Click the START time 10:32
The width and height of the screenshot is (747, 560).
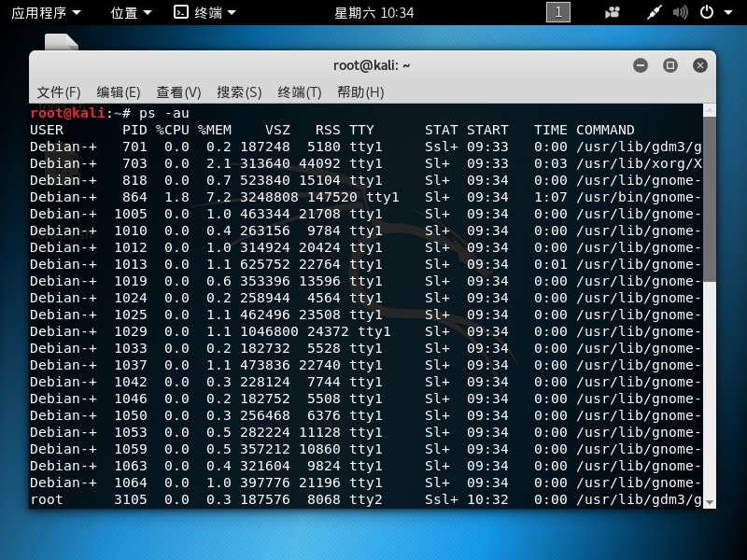[487, 499]
